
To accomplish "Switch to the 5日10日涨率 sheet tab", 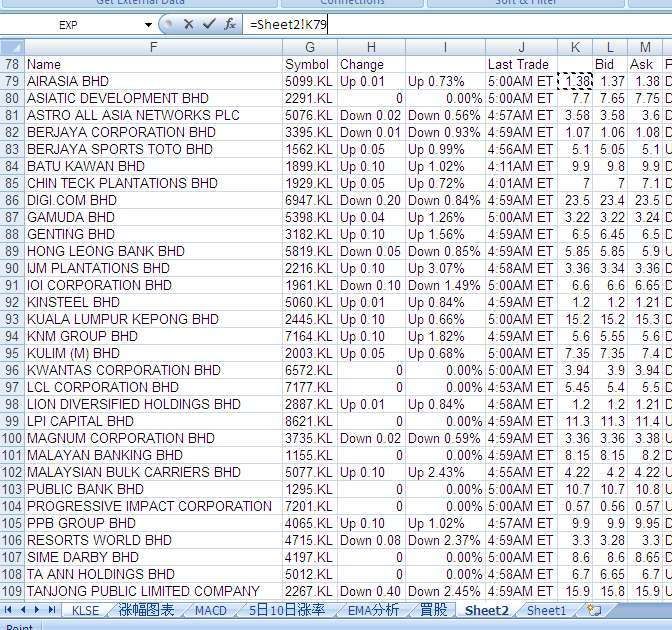I will coord(287,610).
